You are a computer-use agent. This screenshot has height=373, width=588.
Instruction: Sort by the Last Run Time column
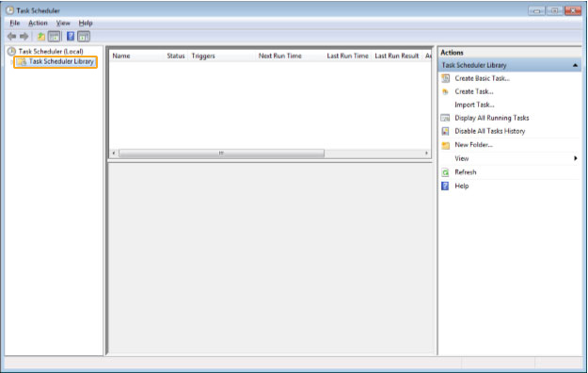(x=347, y=56)
